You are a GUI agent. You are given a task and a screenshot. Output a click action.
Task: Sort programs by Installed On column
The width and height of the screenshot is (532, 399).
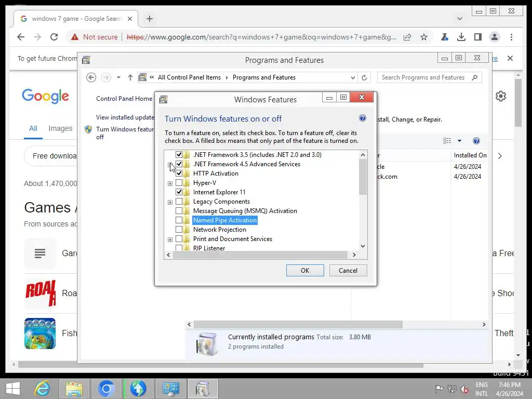(x=470, y=155)
